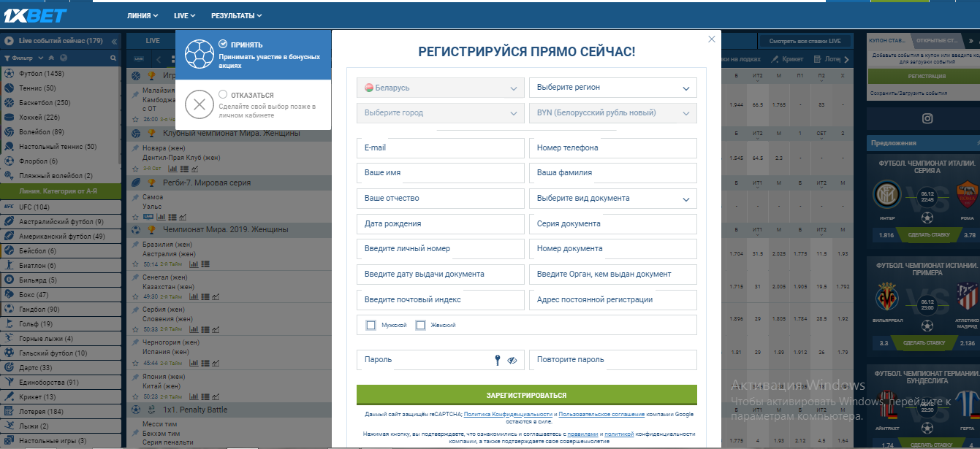This screenshot has width=980, height=449.
Task: Click the UFC logo icon in the sidebar
Action: click(x=9, y=207)
